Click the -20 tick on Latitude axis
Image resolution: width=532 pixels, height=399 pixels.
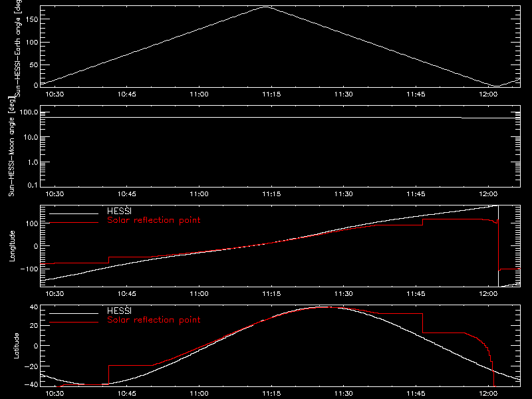31,366
